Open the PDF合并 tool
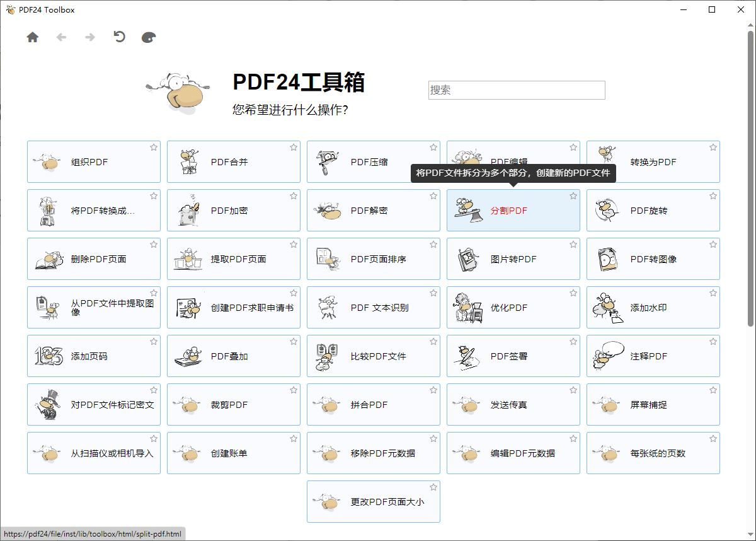The width and height of the screenshot is (756, 541). coord(233,161)
